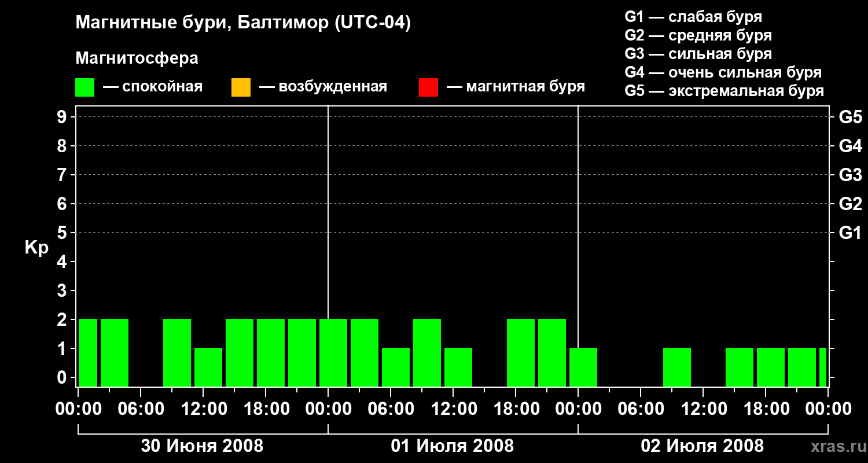The image size is (868, 463).
Task: Click the '02 Июля 2008' date label
Action: (703, 446)
